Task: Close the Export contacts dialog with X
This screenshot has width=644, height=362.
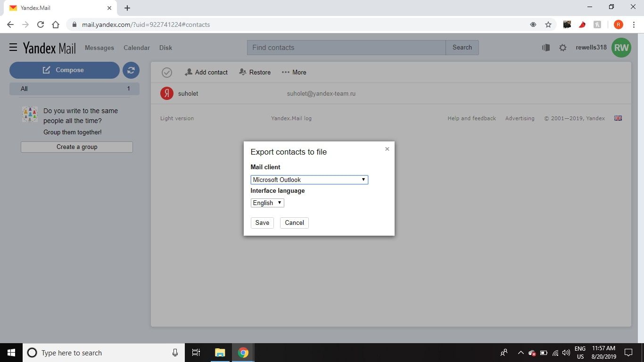Action: coord(387,149)
